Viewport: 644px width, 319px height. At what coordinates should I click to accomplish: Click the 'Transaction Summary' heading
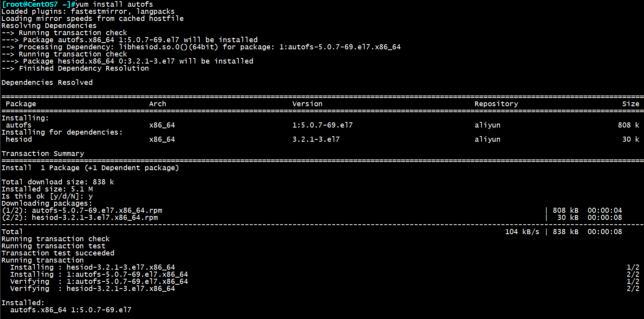[x=43, y=154]
